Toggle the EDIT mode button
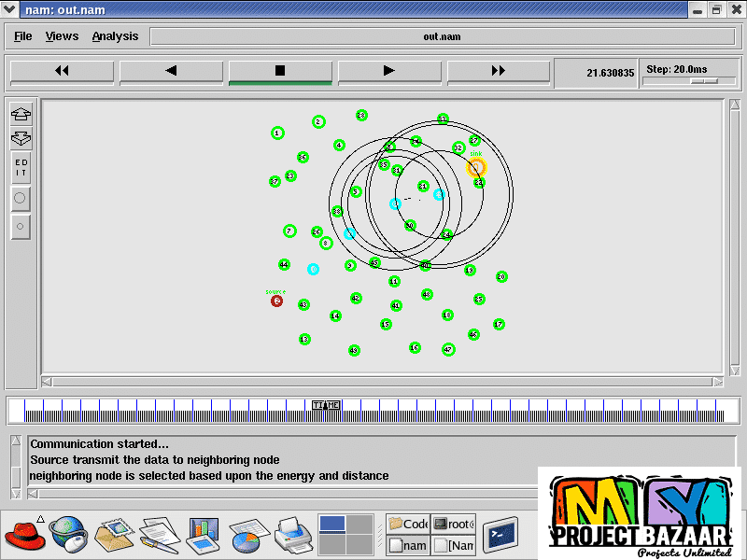Screen dimensions: 747x560 pyautogui.click(x=21, y=168)
